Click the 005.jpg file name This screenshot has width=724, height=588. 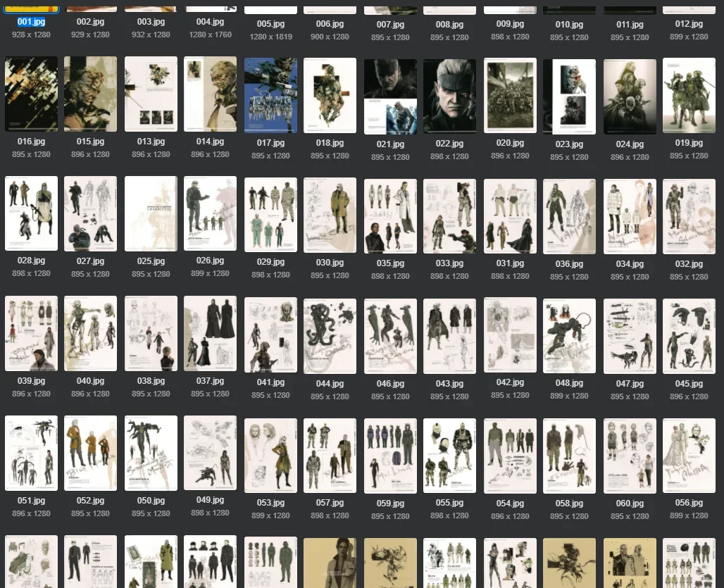pos(270,23)
